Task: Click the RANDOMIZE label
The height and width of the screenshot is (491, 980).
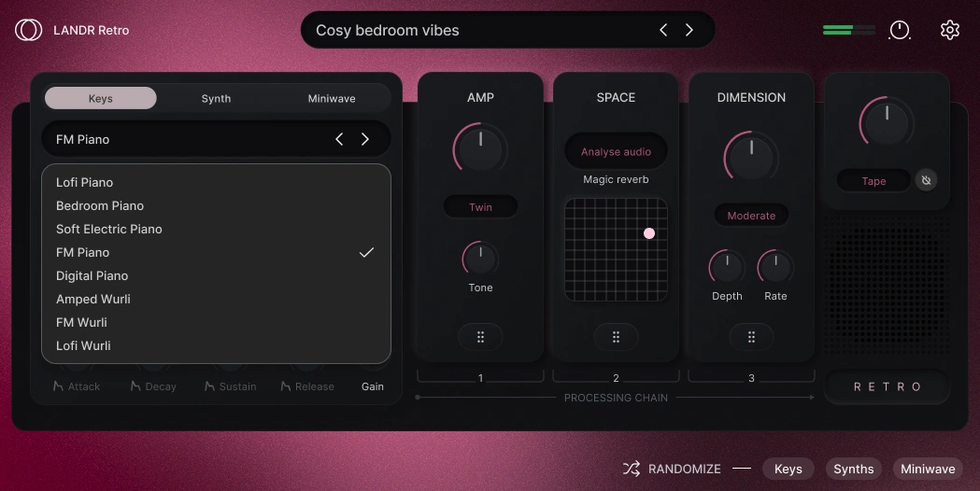Action: [x=685, y=469]
